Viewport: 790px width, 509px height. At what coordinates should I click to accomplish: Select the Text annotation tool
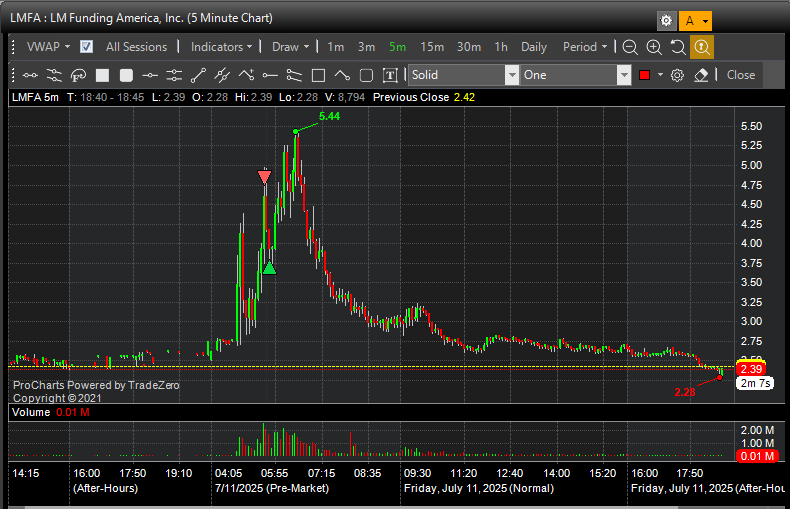[x=390, y=75]
